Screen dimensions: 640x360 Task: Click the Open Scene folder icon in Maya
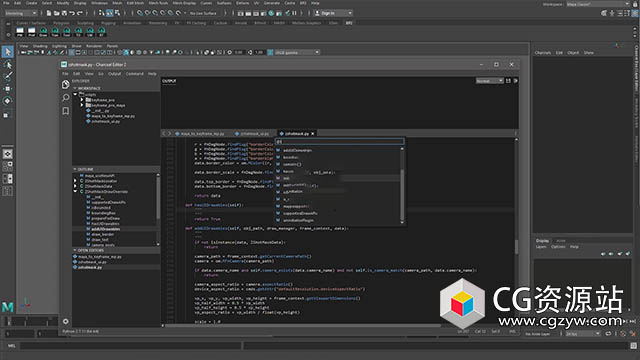tap(56, 13)
